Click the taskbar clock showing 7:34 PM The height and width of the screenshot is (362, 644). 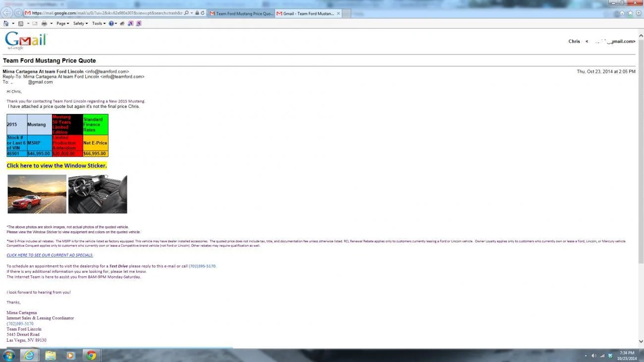click(x=627, y=355)
